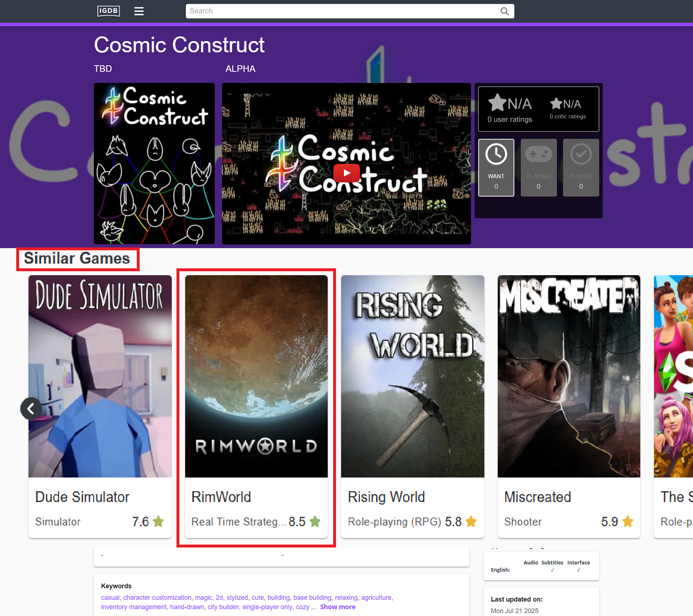Open the 2d keyword

219,598
